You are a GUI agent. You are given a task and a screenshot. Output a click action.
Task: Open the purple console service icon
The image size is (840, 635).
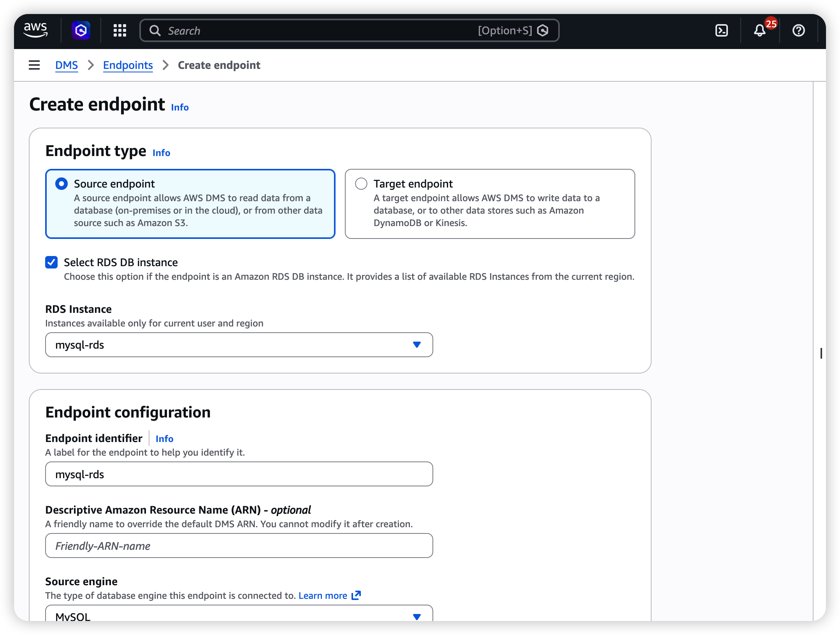click(81, 30)
